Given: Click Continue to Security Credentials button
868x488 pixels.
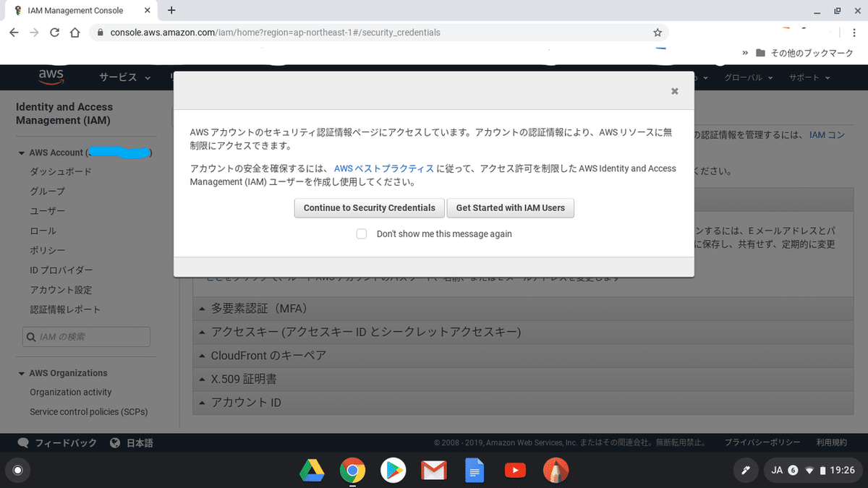Looking at the screenshot, I should point(369,207).
